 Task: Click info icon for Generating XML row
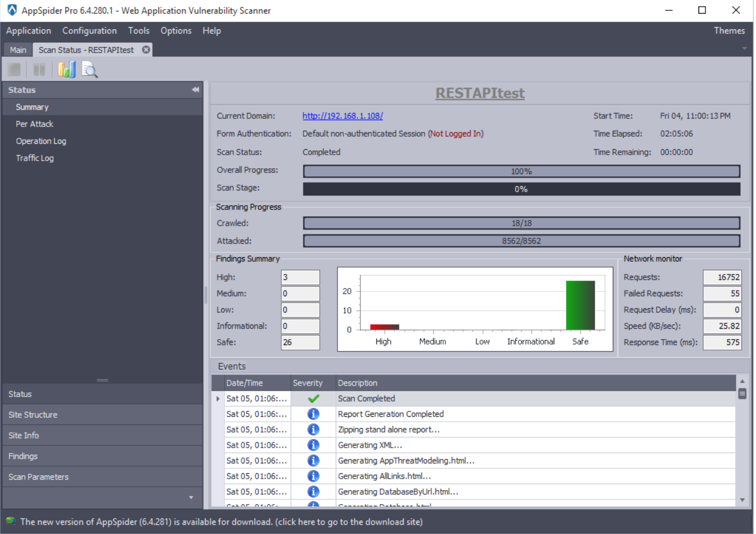[313, 445]
